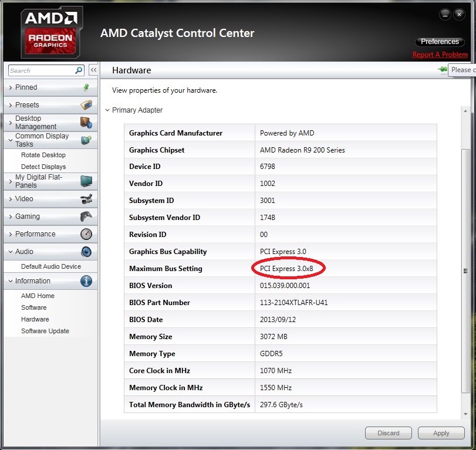Viewport: 476px width, 450px height.
Task: Select the Vendor ID value 1002
Action: [x=268, y=184]
